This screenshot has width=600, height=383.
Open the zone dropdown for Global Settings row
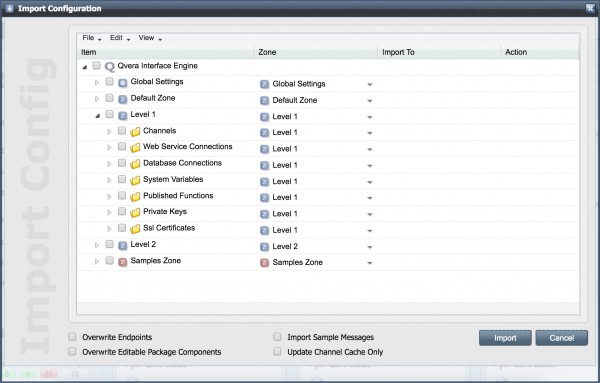click(x=370, y=85)
